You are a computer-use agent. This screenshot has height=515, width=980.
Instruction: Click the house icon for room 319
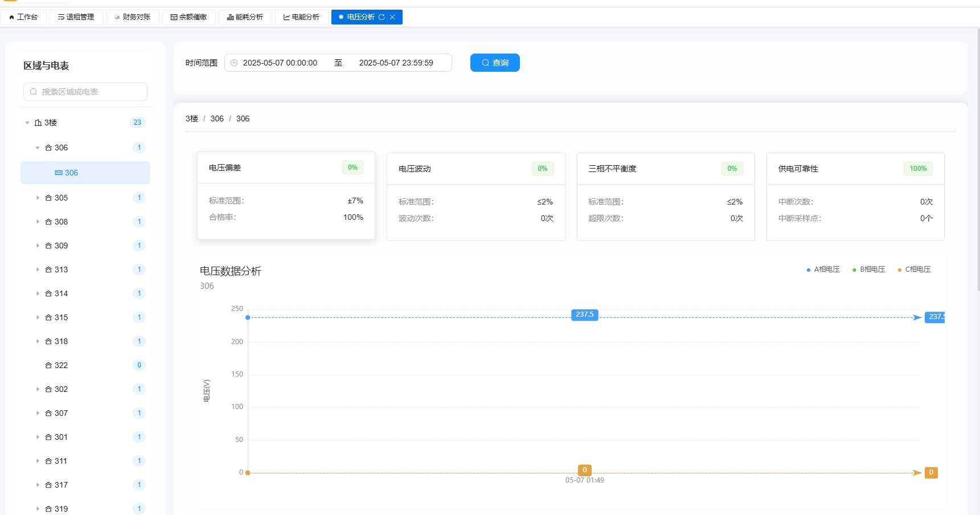(48, 509)
